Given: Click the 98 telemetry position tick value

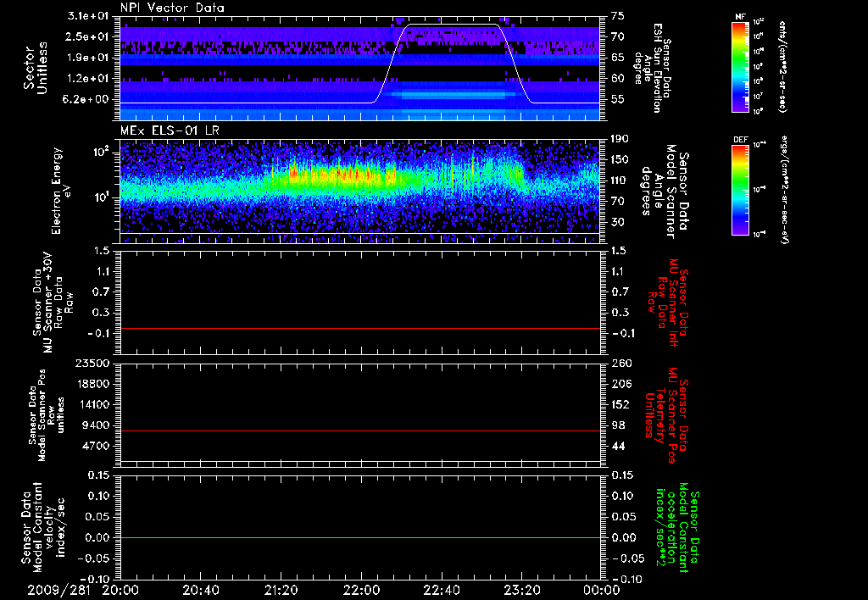Looking at the screenshot, I should pos(618,425).
